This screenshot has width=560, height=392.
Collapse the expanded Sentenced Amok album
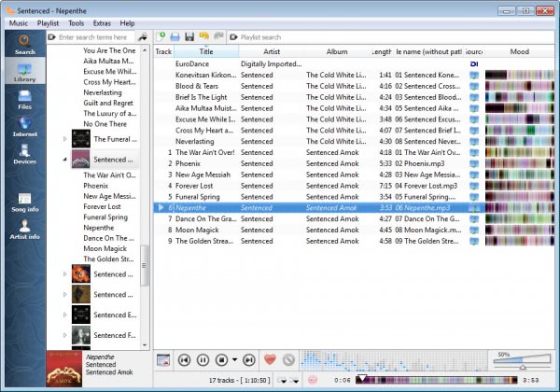tap(65, 160)
